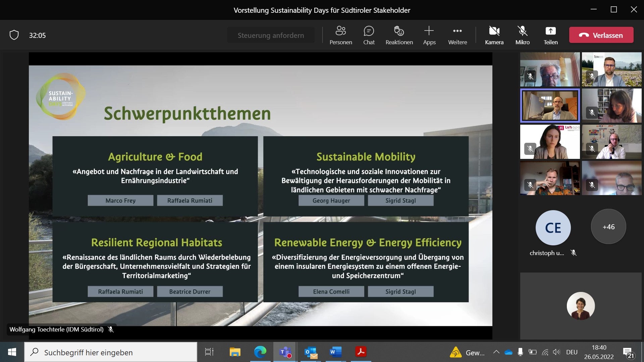The width and height of the screenshot is (644, 362).
Task: Toggle system volume speaker icon
Action: coord(556,352)
